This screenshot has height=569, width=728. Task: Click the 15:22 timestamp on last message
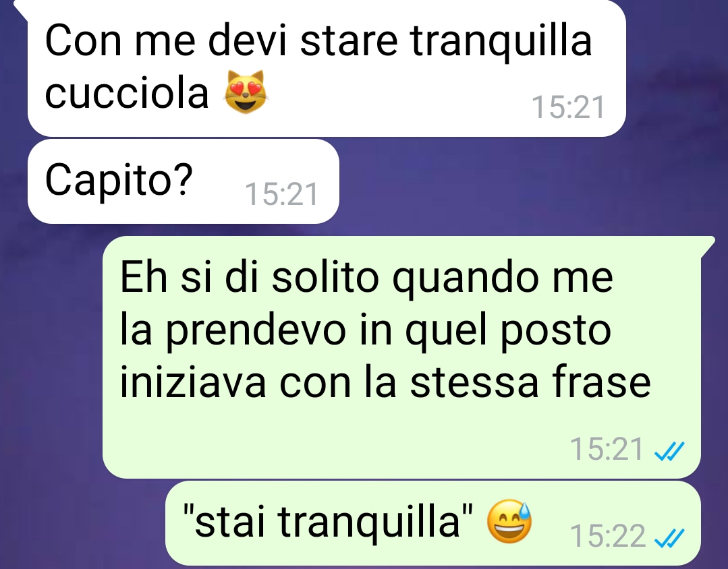pyautogui.click(x=607, y=536)
